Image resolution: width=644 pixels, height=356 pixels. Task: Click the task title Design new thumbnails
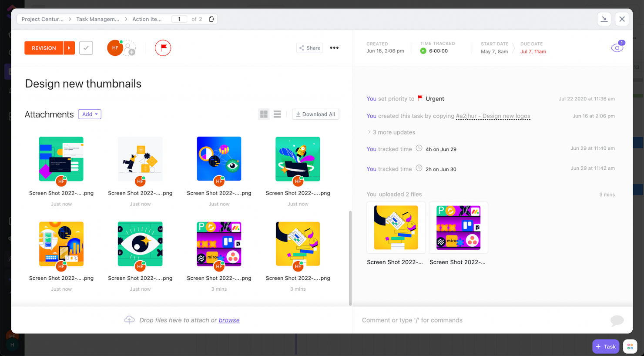point(83,84)
